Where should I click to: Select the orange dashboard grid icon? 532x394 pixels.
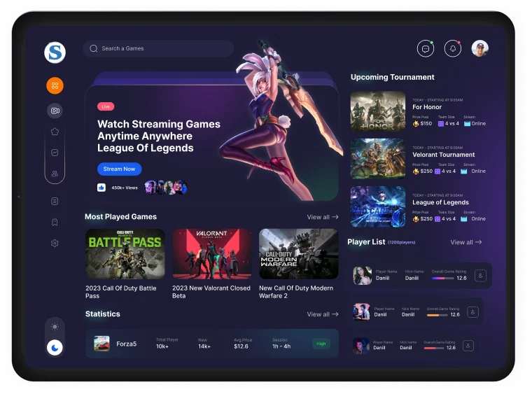(x=55, y=85)
